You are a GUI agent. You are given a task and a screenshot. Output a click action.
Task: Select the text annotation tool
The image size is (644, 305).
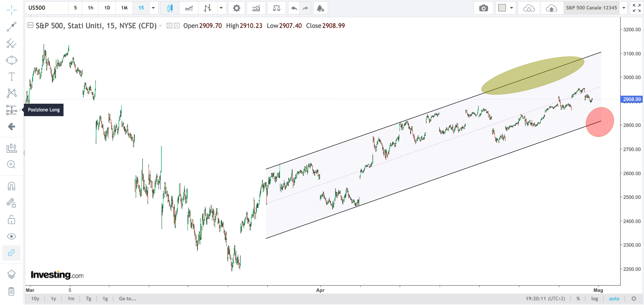point(11,77)
